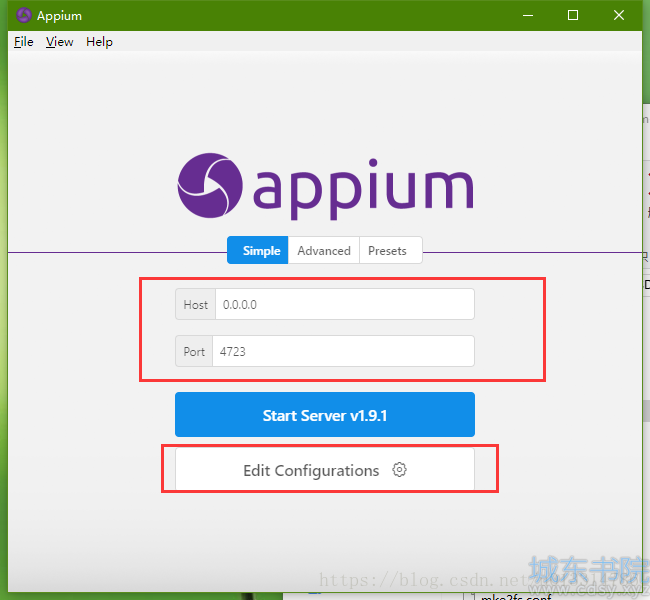Click the Appium title bar icon
The height and width of the screenshot is (600, 650).
pos(24,15)
